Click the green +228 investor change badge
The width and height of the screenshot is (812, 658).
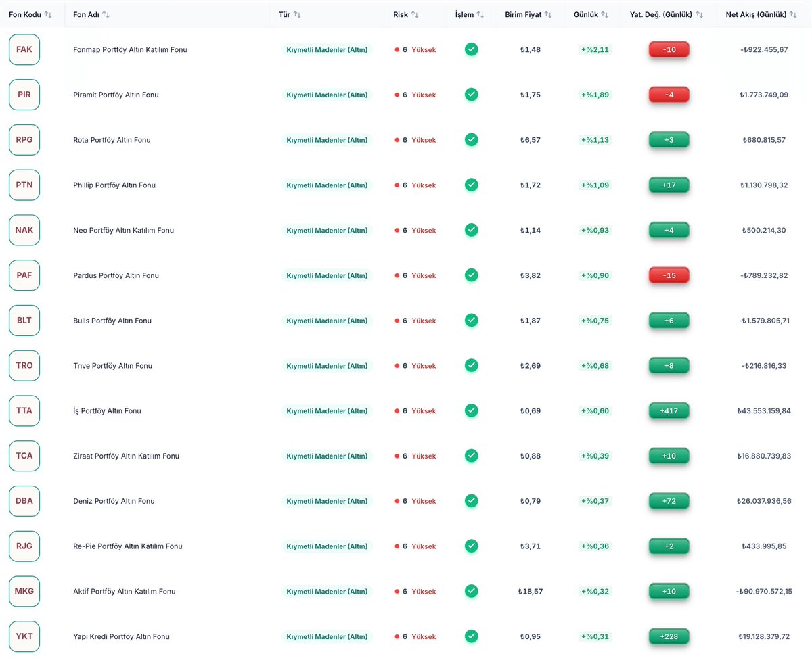(x=669, y=636)
